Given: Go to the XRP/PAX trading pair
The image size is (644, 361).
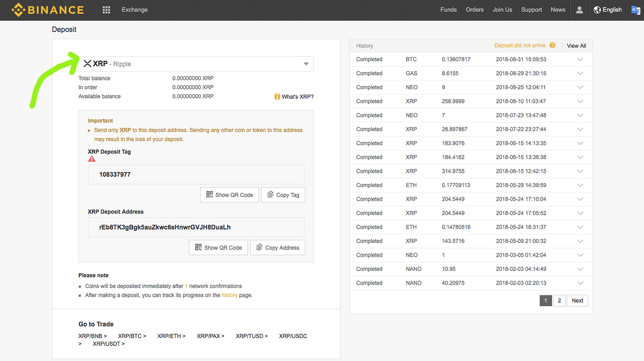Looking at the screenshot, I should pos(211,336).
